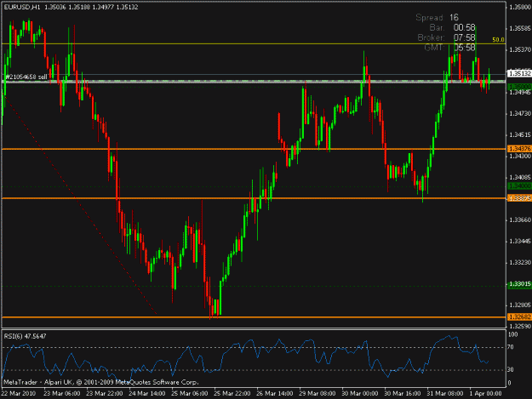
Task: Click the 25 Mar 22:00 time label
Action: point(232,393)
